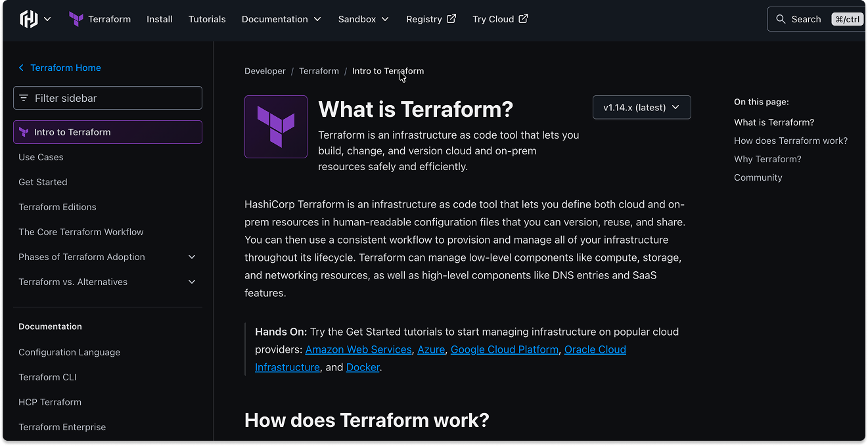The width and height of the screenshot is (868, 446).
Task: Click Developer breadcrumb link
Action: point(265,71)
